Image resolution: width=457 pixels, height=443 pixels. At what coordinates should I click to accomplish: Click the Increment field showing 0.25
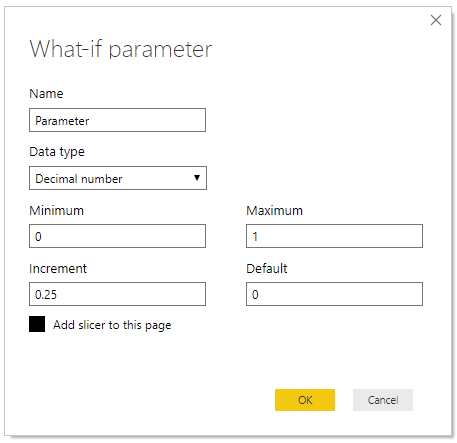117,294
